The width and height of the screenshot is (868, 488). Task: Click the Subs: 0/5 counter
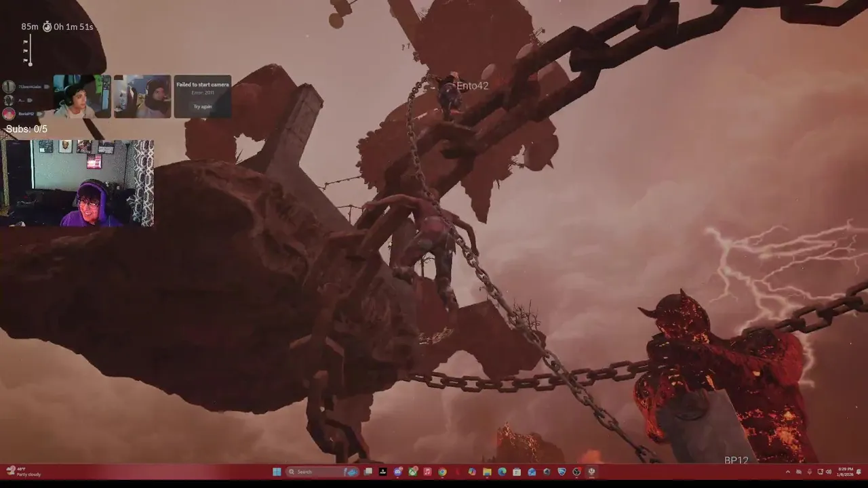point(26,129)
